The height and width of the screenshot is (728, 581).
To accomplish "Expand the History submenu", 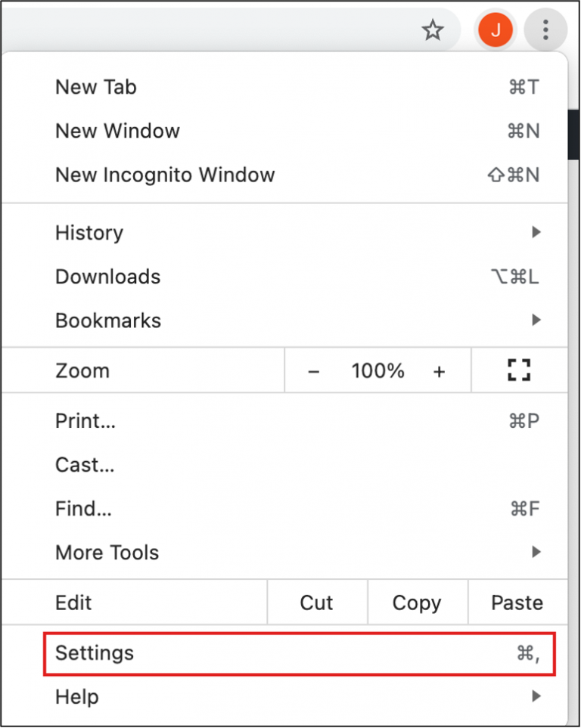I will (x=89, y=233).
